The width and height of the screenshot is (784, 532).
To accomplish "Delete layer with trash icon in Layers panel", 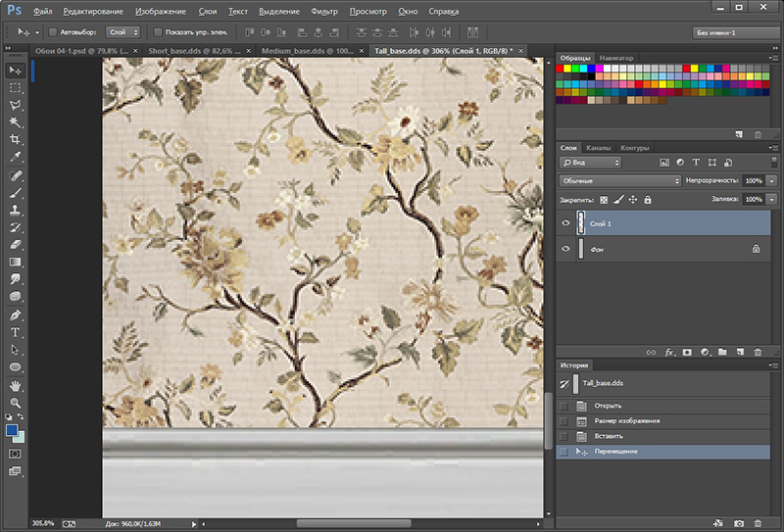I will [758, 351].
